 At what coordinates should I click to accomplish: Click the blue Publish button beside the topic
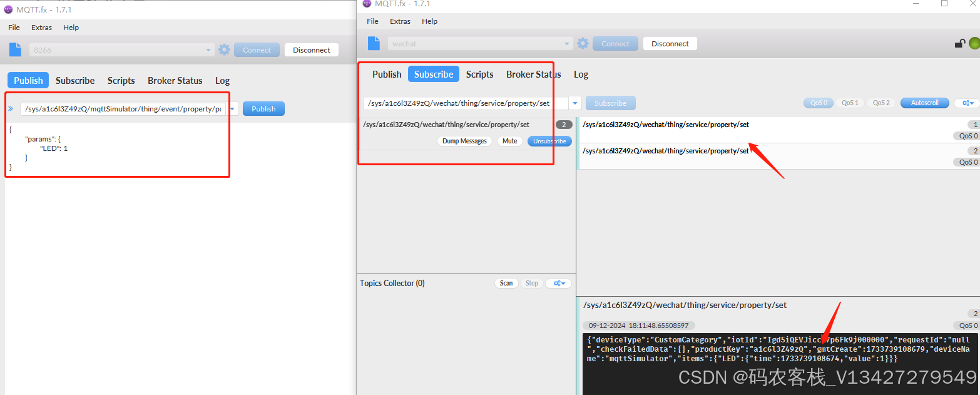[x=263, y=108]
